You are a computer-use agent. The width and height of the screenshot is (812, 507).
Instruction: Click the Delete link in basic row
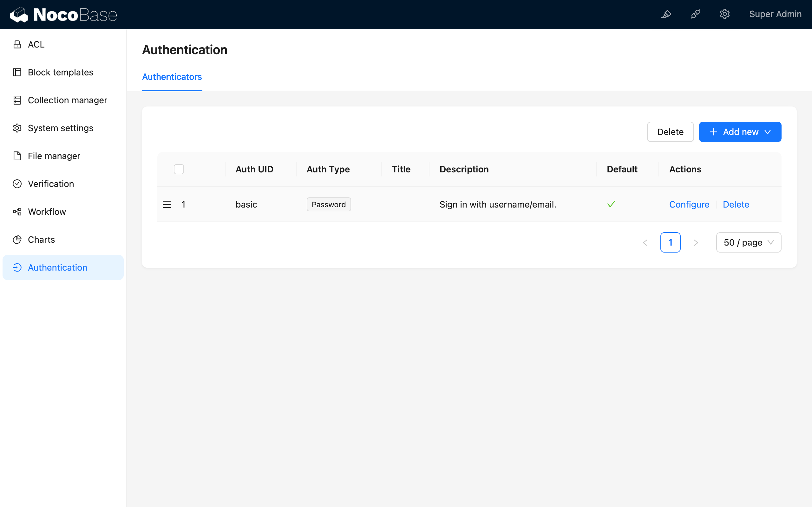pos(736,205)
